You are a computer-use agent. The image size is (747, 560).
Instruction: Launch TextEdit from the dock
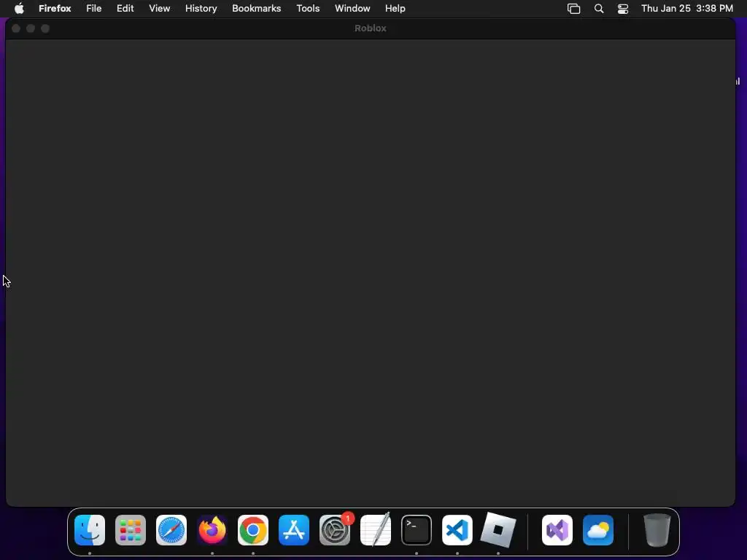point(376,530)
